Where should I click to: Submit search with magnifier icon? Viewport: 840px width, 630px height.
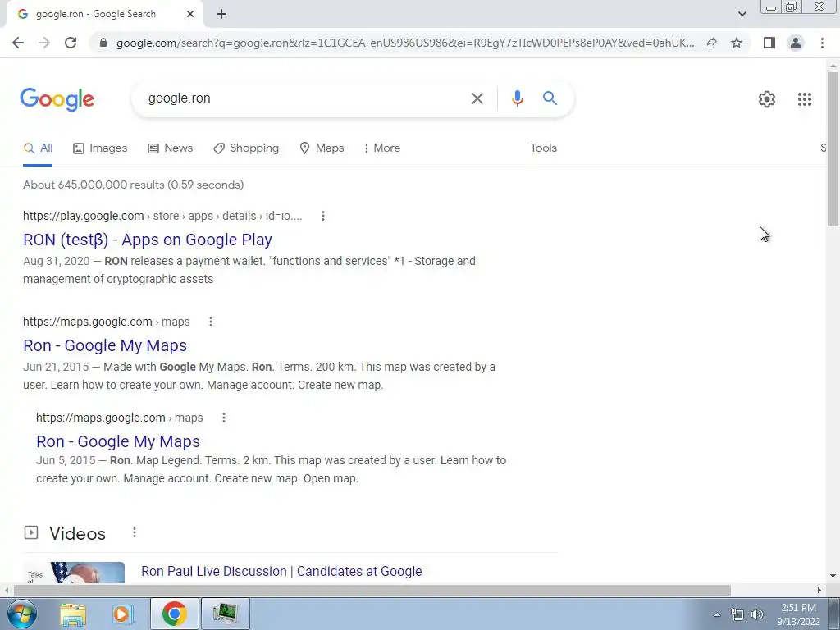550,98
